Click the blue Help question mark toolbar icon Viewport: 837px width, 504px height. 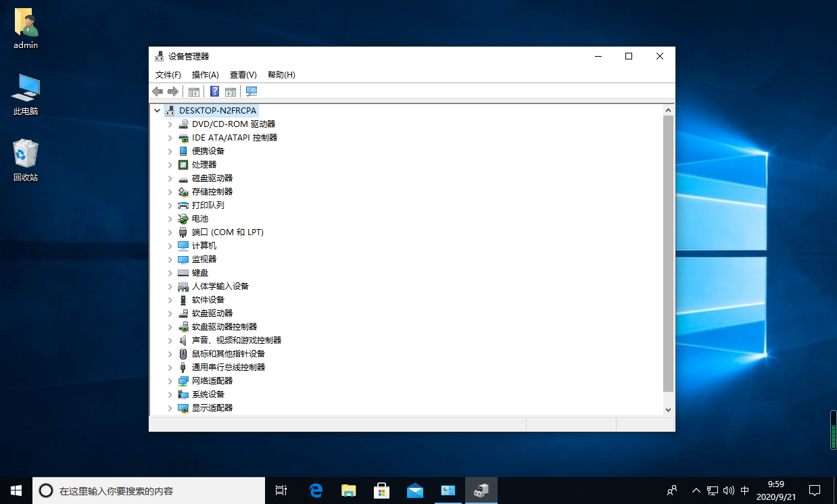pos(214,91)
